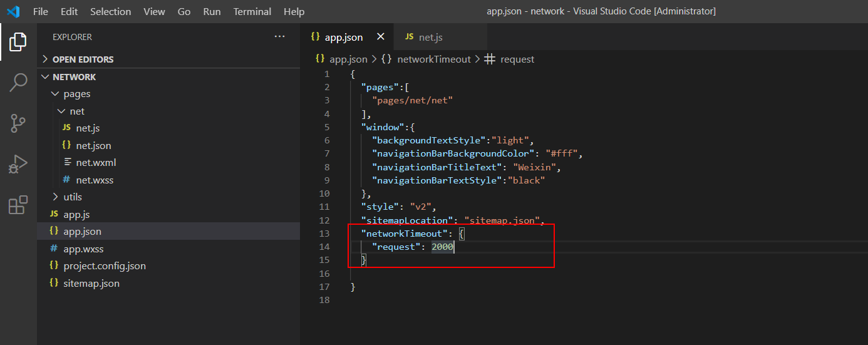Open net.js in the explorer tree
868x345 pixels.
(x=168, y=128)
